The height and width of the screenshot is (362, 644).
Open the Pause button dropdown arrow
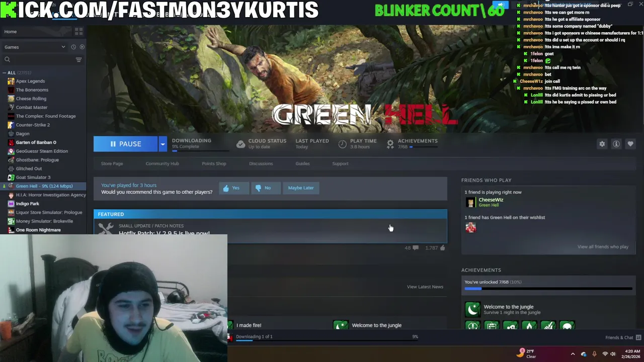coord(163,144)
